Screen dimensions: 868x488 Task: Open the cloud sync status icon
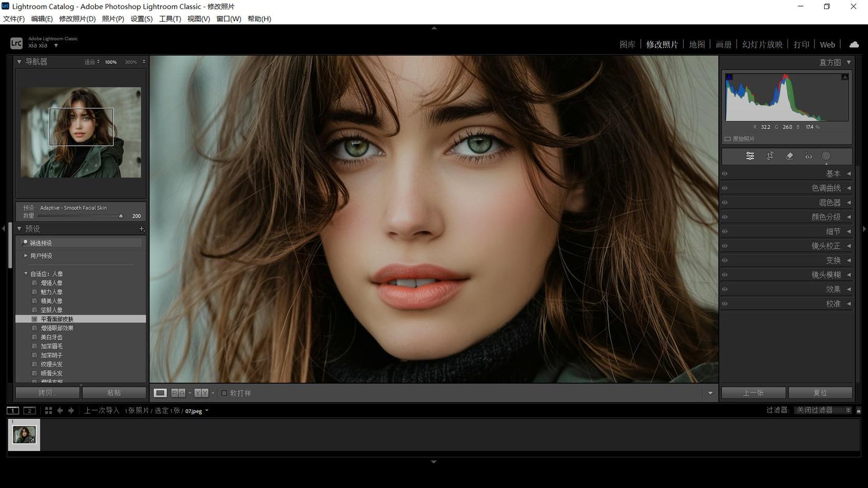tap(854, 45)
